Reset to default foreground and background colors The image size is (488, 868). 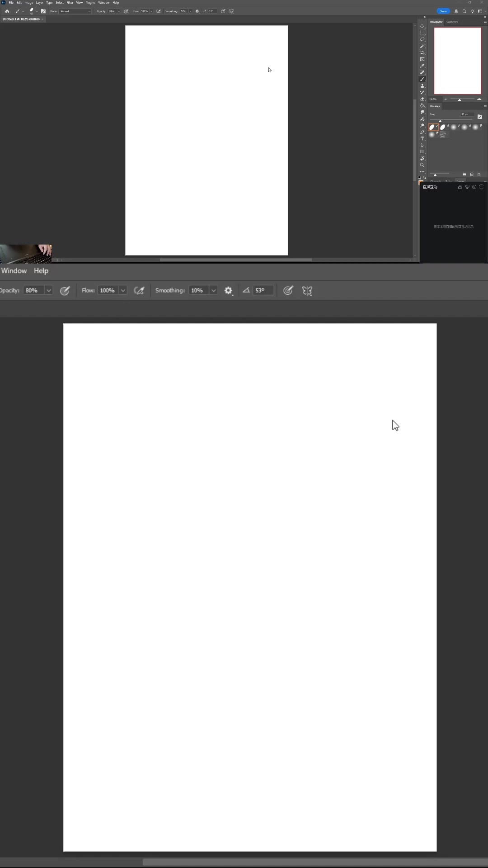(x=419, y=178)
